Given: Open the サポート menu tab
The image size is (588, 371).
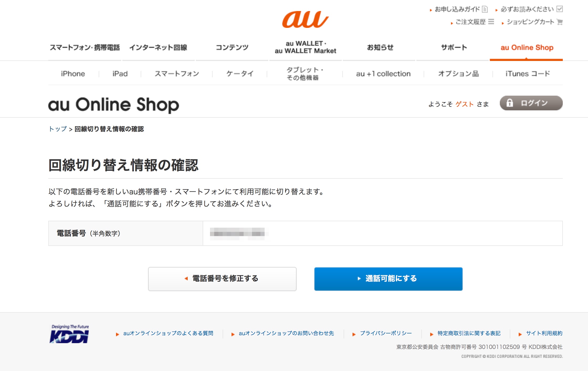Looking at the screenshot, I should (454, 48).
